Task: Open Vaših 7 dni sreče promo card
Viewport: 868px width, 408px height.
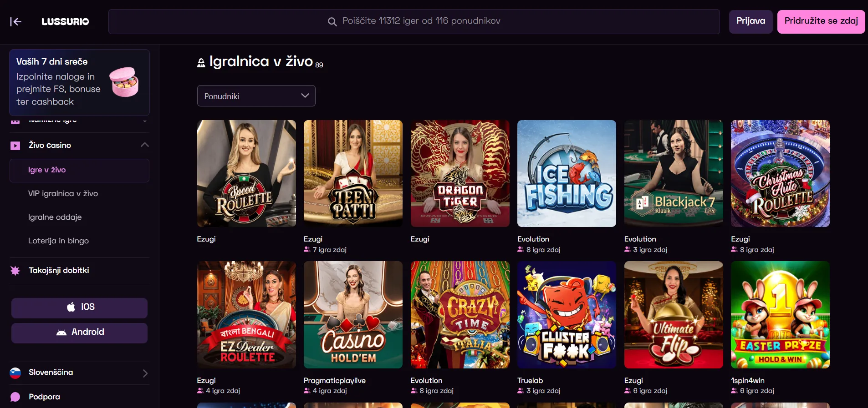Action: [x=79, y=82]
